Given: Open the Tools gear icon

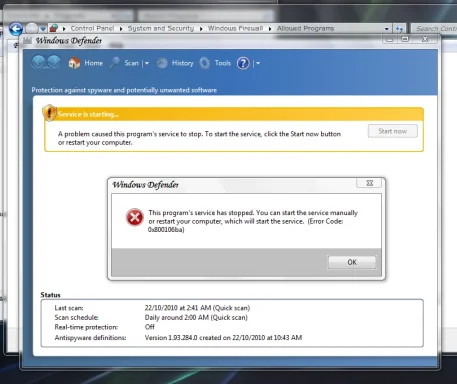Looking at the screenshot, I should (x=205, y=63).
